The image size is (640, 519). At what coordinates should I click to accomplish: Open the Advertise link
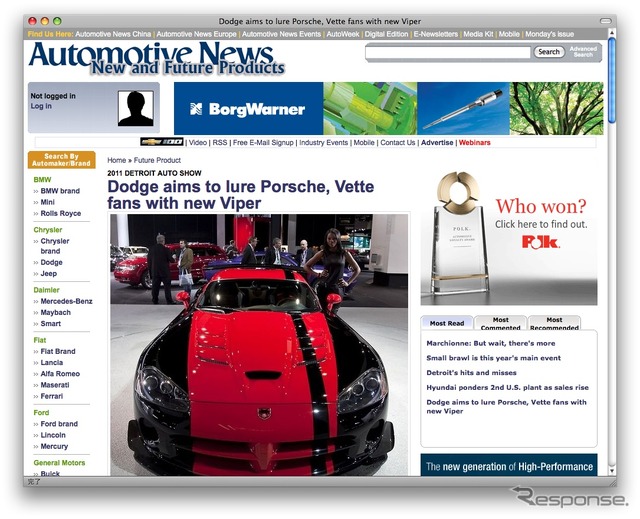437,143
